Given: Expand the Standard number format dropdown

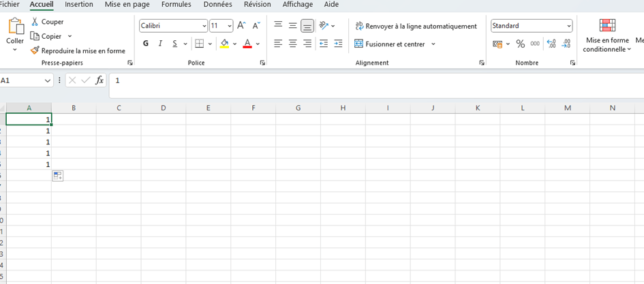Looking at the screenshot, I should tap(568, 26).
